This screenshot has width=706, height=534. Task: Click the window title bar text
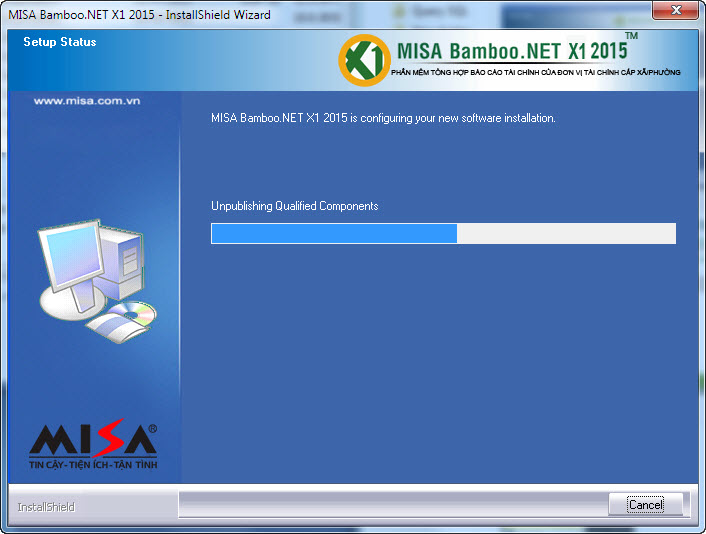point(139,14)
